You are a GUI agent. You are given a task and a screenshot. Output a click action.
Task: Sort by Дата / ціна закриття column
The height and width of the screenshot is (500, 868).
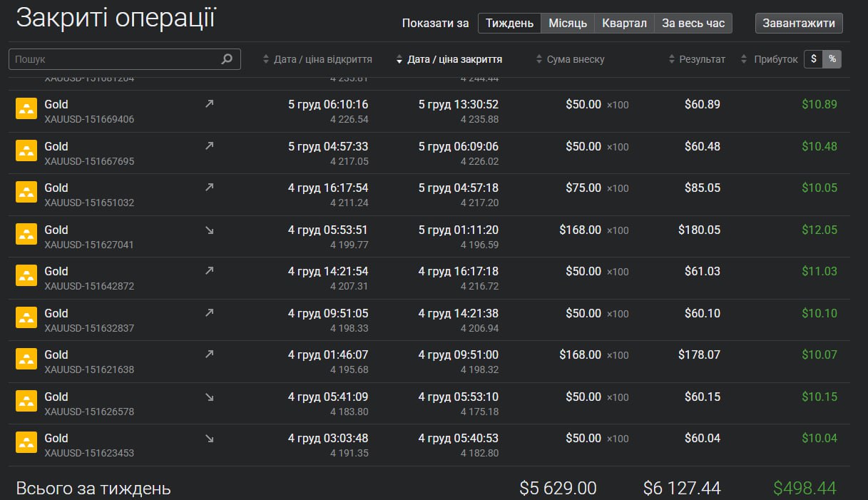pyautogui.click(x=454, y=59)
